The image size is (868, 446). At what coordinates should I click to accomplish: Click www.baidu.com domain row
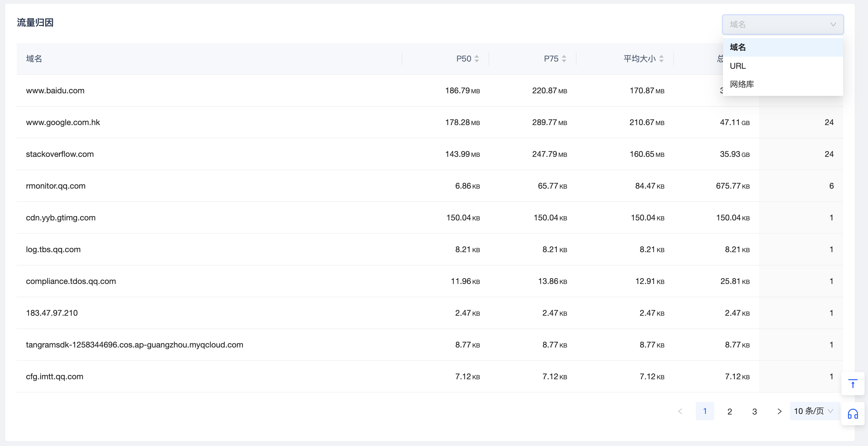coord(55,91)
